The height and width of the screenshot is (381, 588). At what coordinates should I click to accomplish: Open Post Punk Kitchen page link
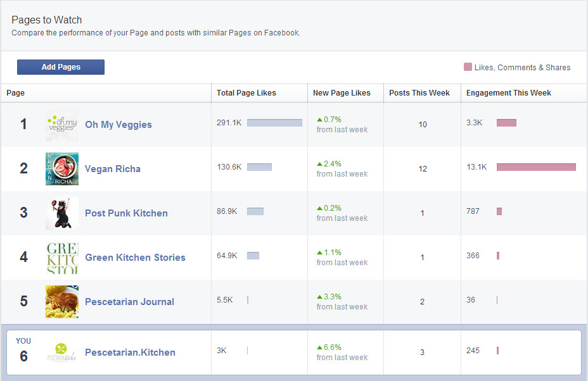click(x=126, y=213)
